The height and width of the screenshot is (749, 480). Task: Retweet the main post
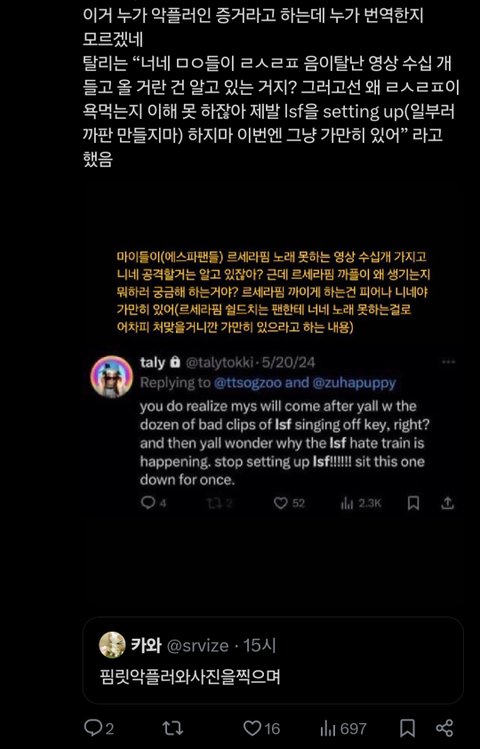pyautogui.click(x=172, y=728)
